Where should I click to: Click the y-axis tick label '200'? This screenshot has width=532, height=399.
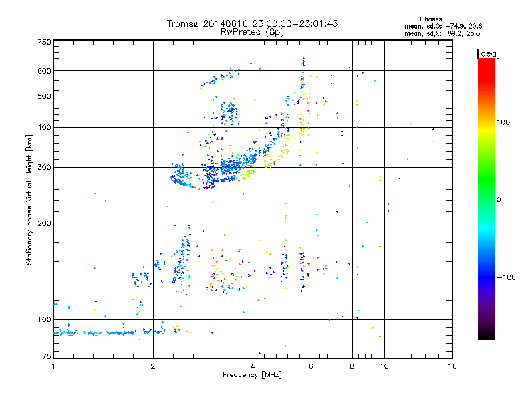click(44, 223)
